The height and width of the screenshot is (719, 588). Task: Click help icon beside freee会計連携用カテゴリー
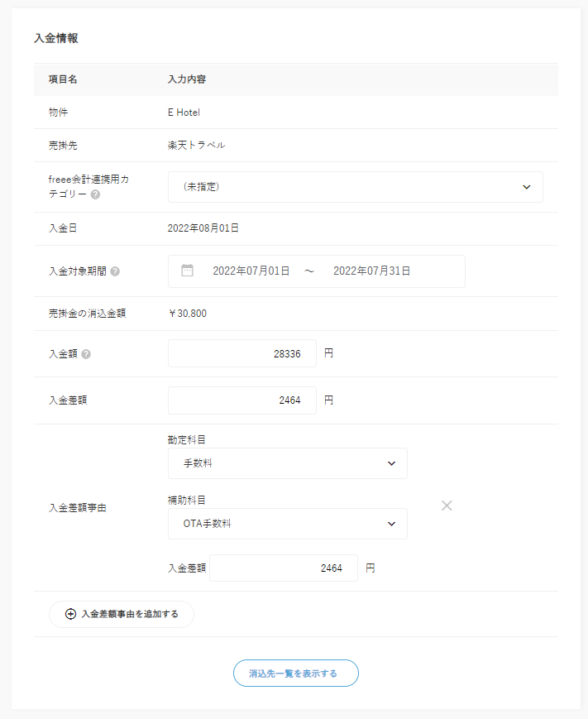[96, 195]
